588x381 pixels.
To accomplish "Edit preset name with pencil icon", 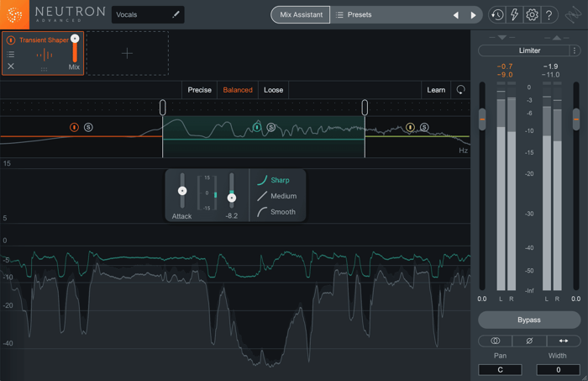I will point(176,14).
